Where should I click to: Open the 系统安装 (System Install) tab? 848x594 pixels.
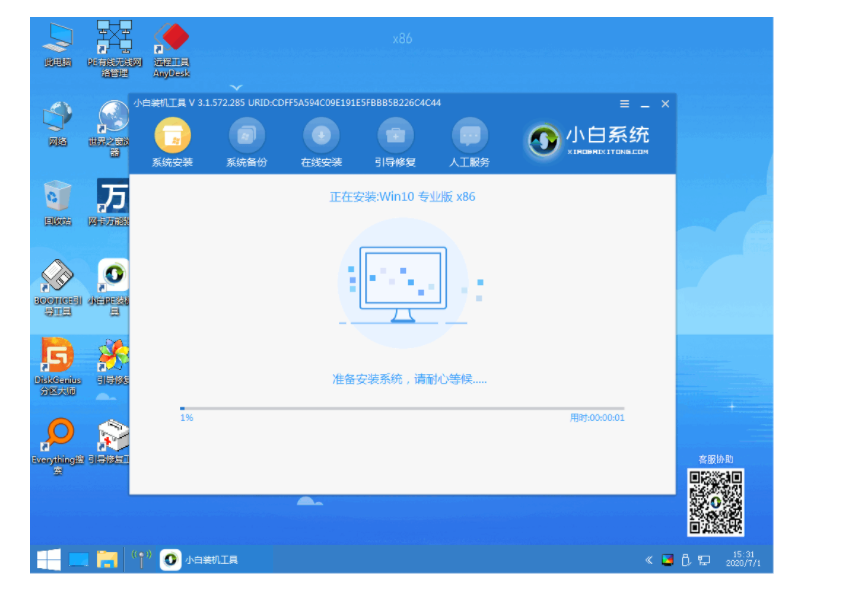point(172,141)
